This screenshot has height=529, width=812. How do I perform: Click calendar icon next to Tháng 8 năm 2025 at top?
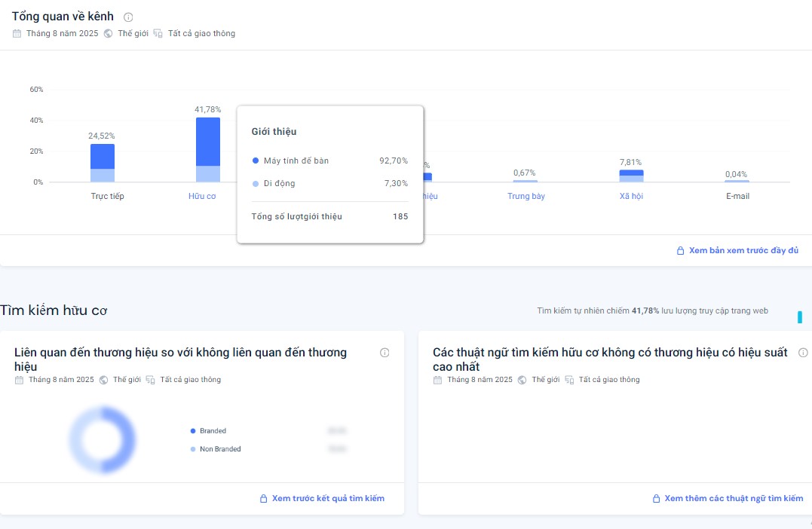pyautogui.click(x=17, y=34)
